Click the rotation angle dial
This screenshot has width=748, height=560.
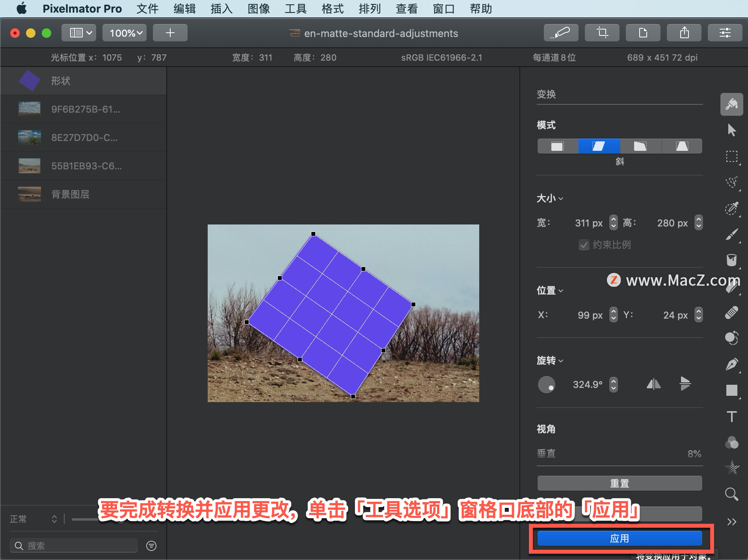click(x=546, y=384)
